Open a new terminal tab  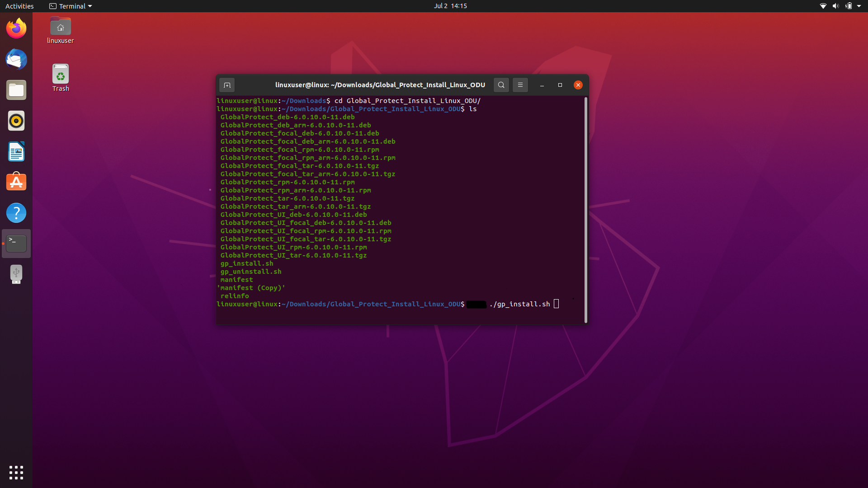(x=227, y=85)
